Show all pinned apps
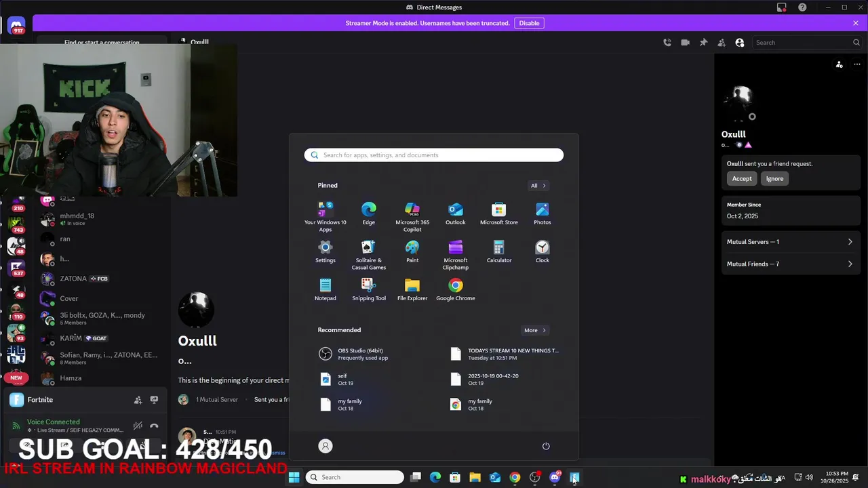The width and height of the screenshot is (868, 488). click(x=538, y=186)
